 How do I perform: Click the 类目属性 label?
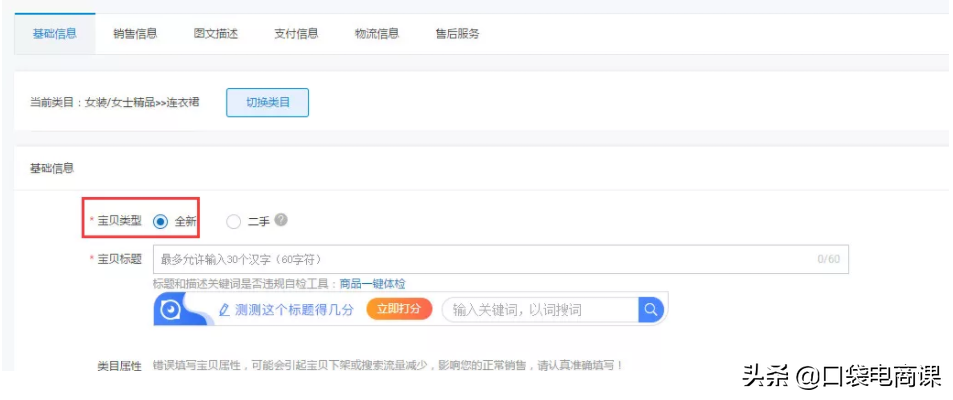click(119, 366)
